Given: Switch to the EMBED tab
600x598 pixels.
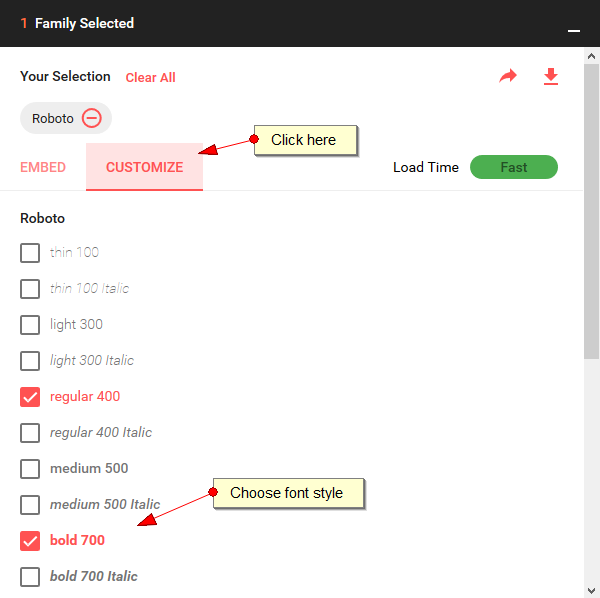Looking at the screenshot, I should coord(43,167).
